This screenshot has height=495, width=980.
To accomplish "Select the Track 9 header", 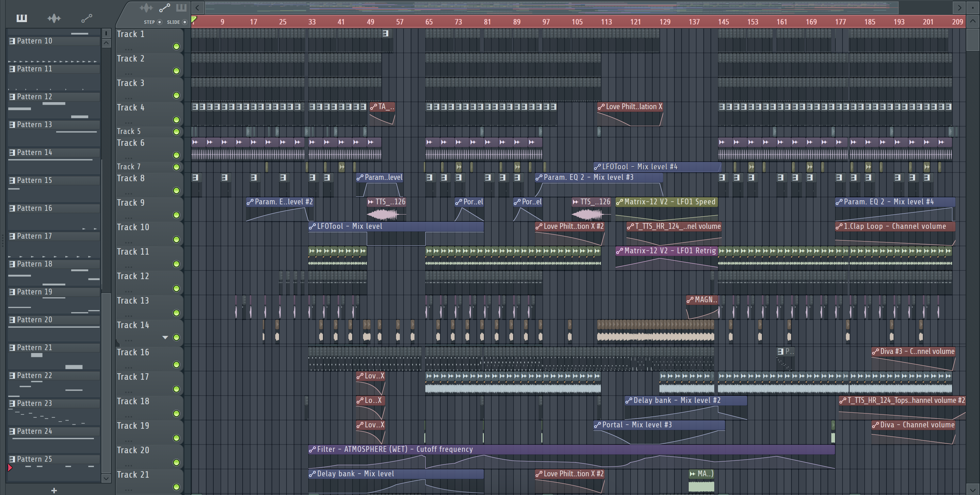I will pos(149,209).
